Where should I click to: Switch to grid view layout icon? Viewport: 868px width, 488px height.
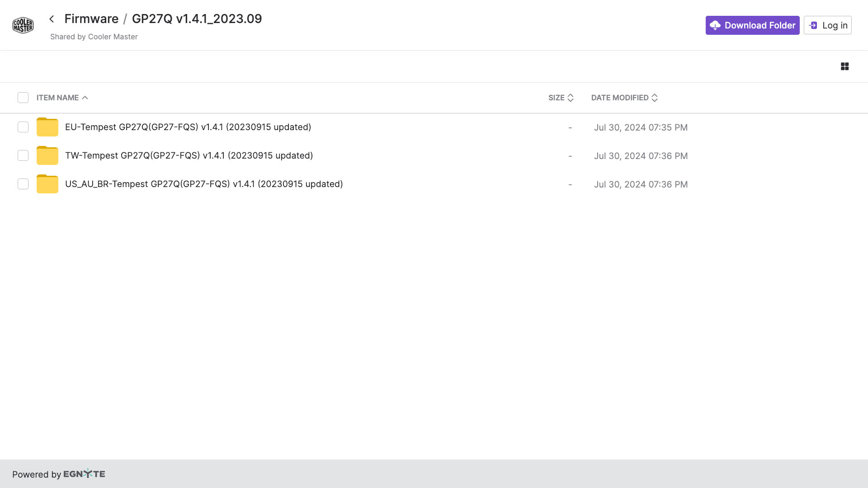[x=844, y=66]
